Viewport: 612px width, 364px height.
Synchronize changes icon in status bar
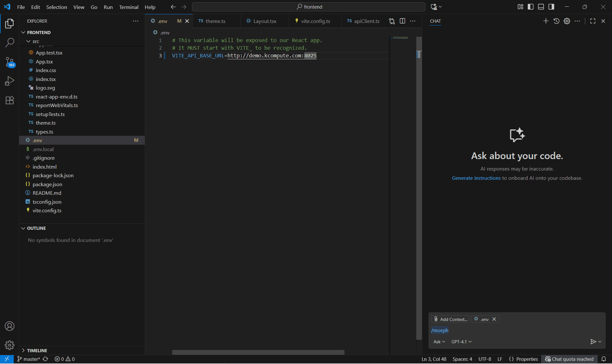[45, 359]
